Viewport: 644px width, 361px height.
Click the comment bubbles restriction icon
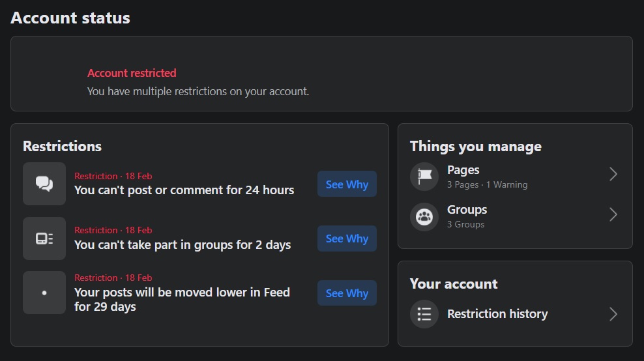[x=44, y=184]
